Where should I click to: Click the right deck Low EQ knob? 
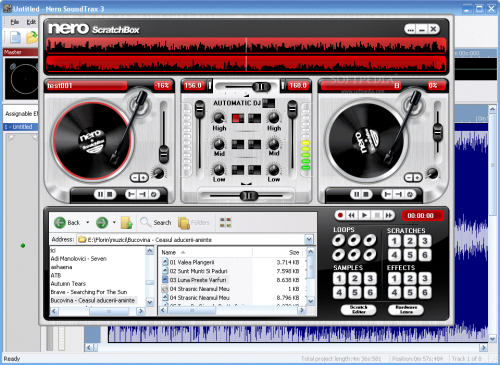[x=274, y=170]
